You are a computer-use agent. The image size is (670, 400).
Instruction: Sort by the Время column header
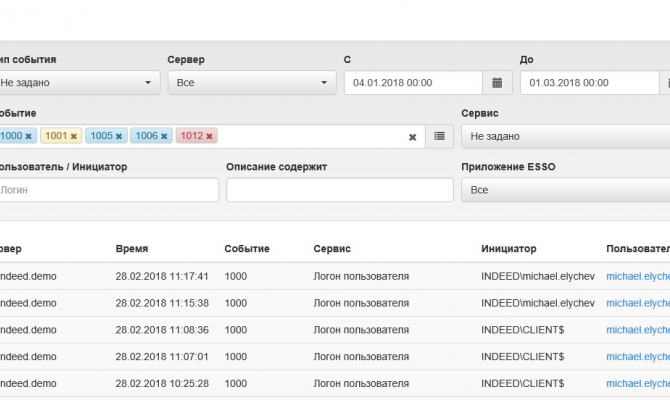pos(132,248)
